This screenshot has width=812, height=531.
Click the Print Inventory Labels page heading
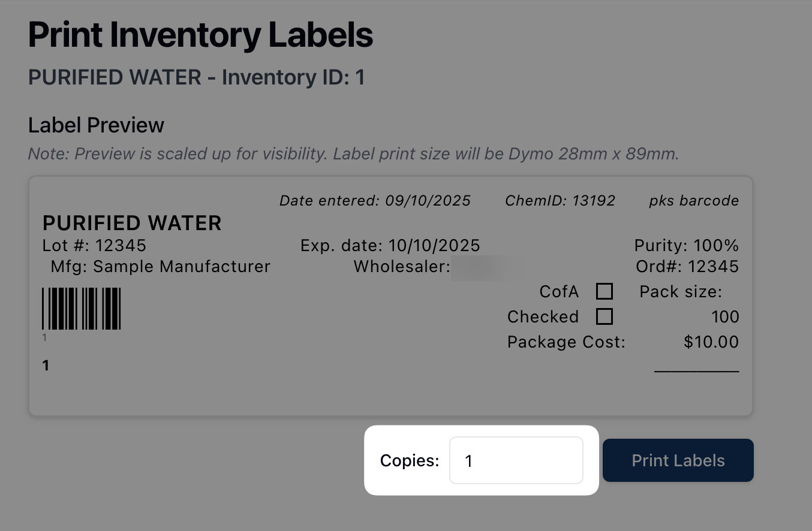pyautogui.click(x=200, y=35)
